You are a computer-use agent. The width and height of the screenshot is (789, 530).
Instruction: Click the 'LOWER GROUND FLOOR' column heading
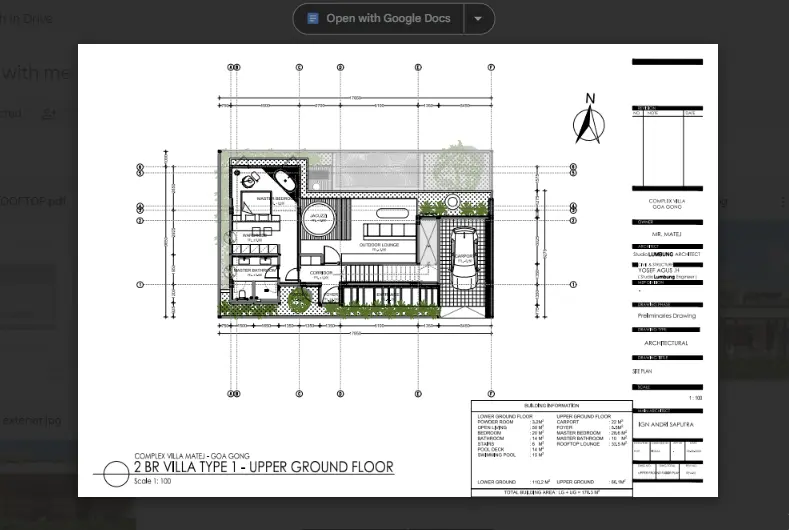tap(505, 416)
